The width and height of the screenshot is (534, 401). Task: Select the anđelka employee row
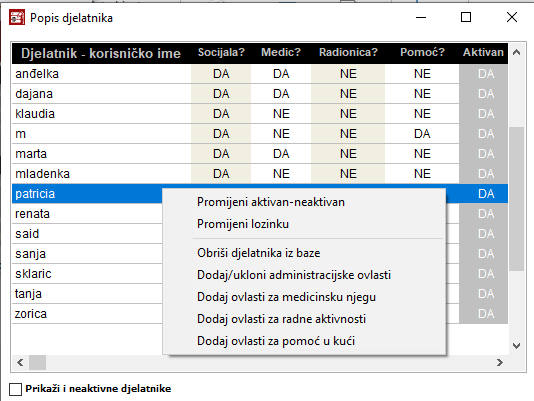pyautogui.click(x=260, y=74)
